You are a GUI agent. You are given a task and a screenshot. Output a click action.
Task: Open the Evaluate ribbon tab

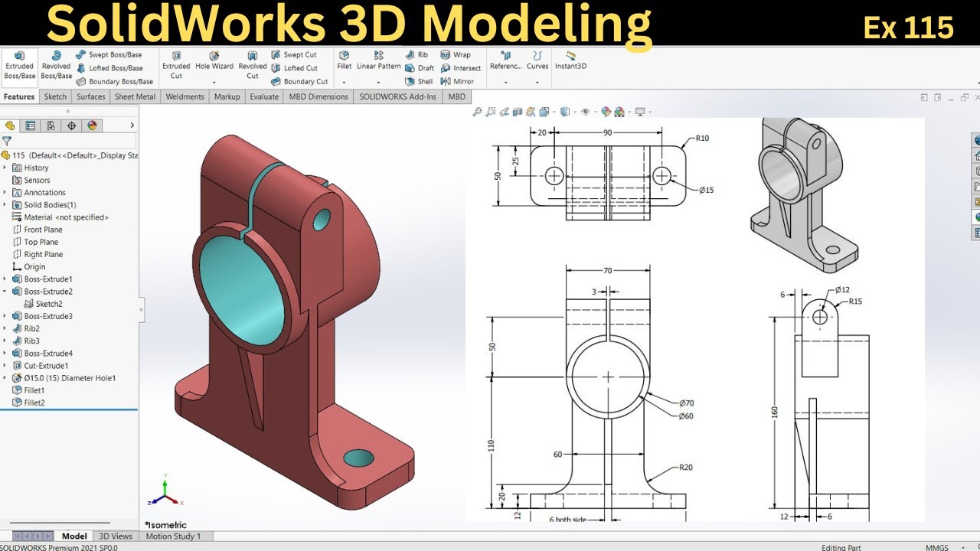[x=264, y=96]
